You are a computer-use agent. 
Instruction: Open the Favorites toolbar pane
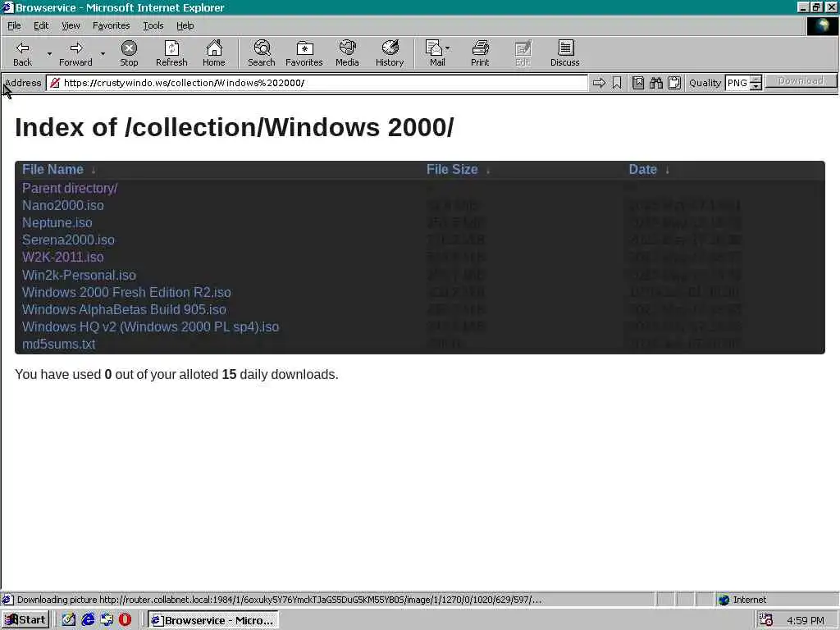coord(304,53)
